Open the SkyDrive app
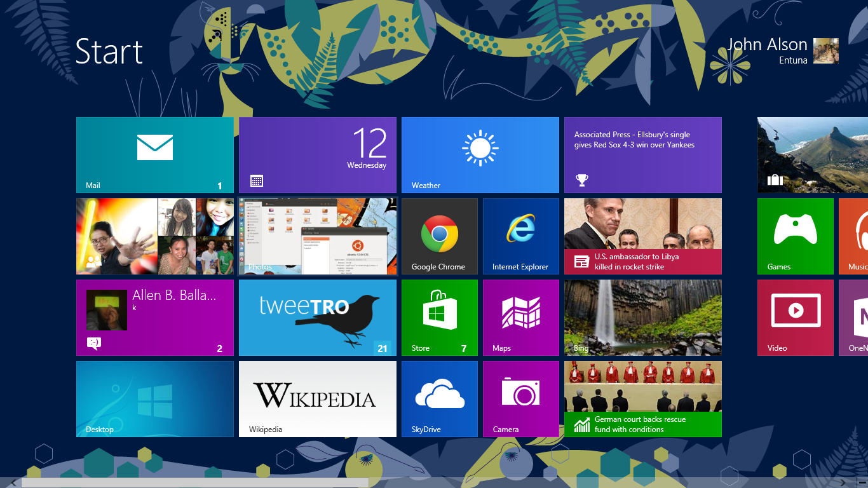868x488 pixels. pyautogui.click(x=439, y=398)
